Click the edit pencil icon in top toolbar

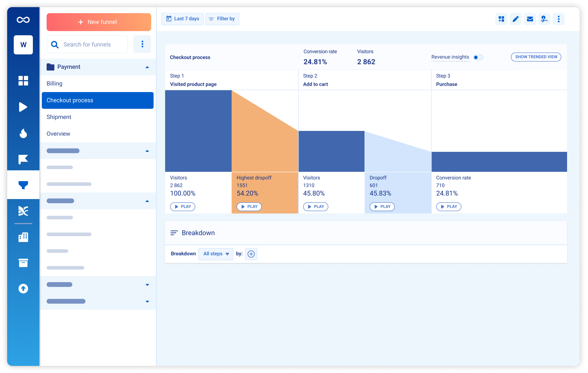[x=516, y=19]
